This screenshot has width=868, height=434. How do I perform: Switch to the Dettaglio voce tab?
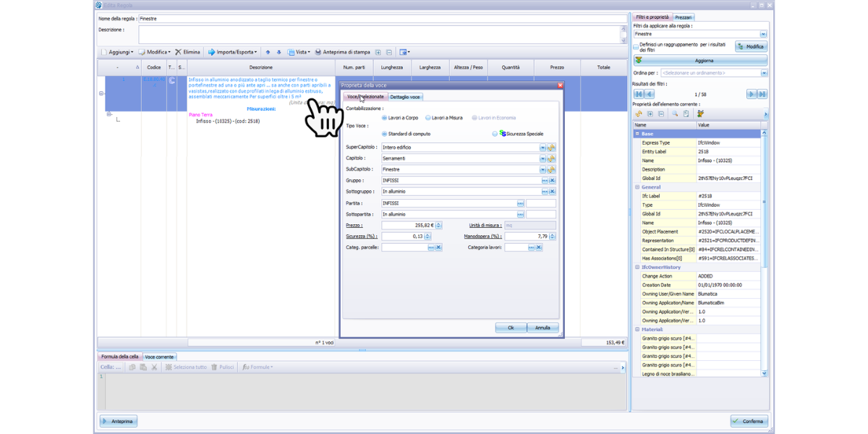click(x=405, y=97)
